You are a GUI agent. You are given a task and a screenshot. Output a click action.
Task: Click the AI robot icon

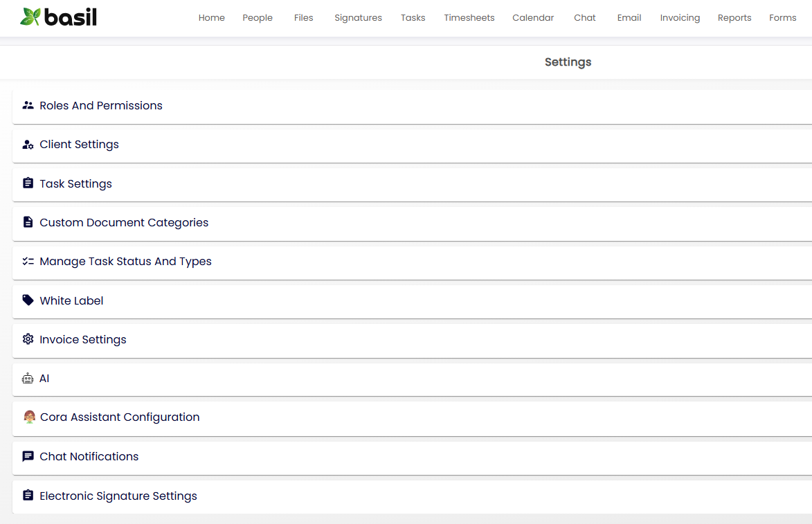click(28, 379)
